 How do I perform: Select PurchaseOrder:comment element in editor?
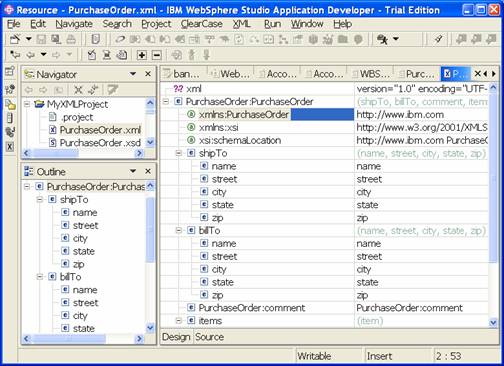pos(252,308)
